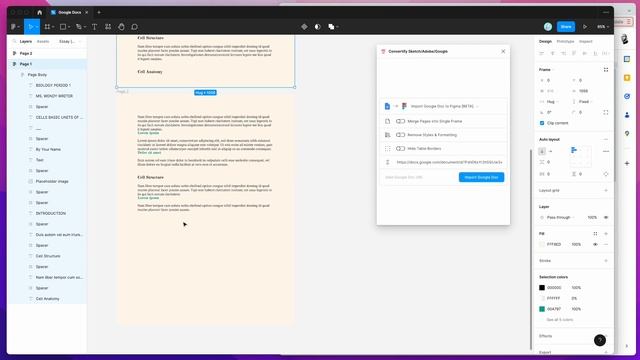Select the BIOLOGY PERIOD 1 layer

[53, 85]
